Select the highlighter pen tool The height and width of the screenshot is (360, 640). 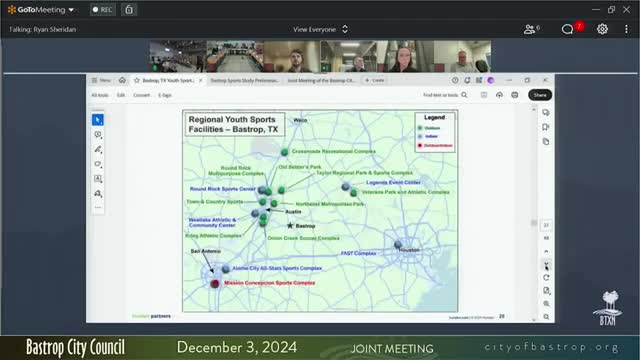tap(98, 149)
